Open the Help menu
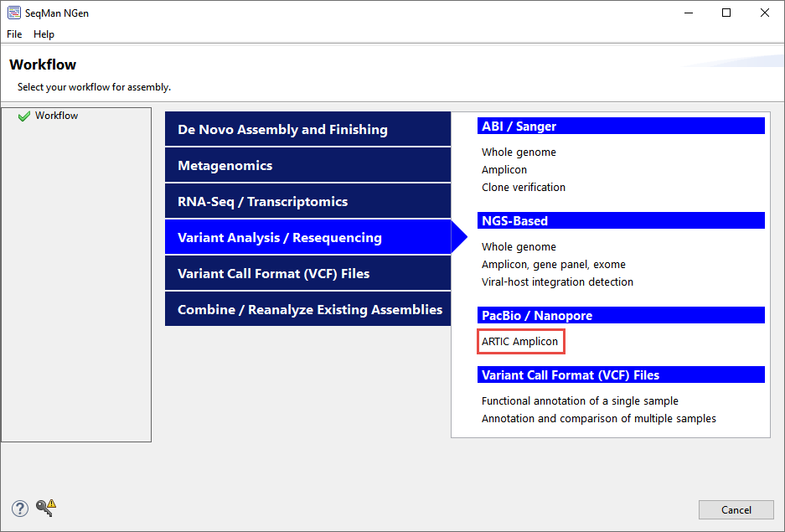 point(44,34)
